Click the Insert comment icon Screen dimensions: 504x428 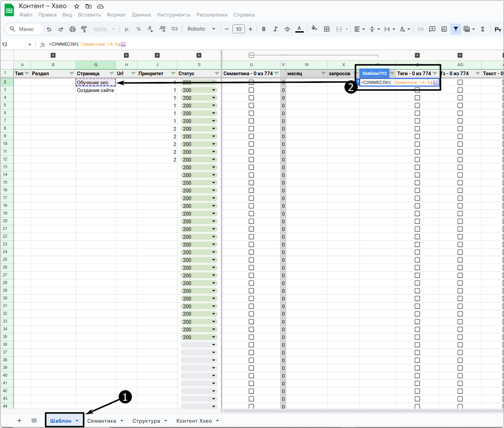point(432,29)
